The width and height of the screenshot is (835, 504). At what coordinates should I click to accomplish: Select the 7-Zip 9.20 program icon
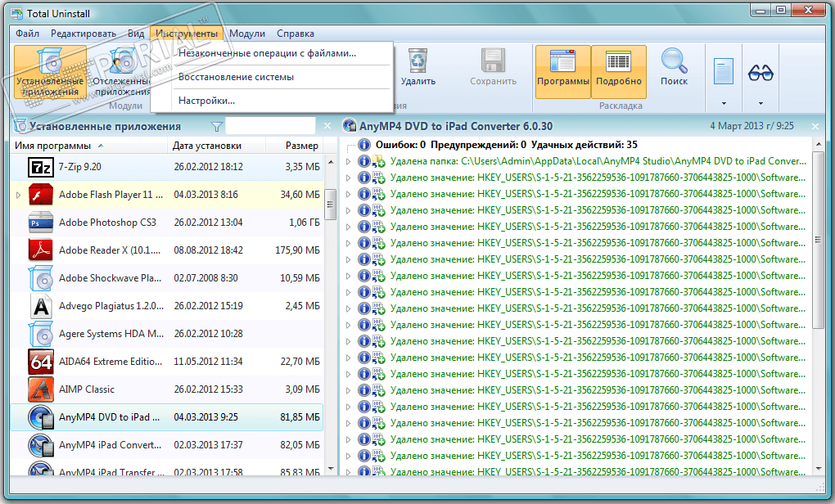click(x=41, y=167)
